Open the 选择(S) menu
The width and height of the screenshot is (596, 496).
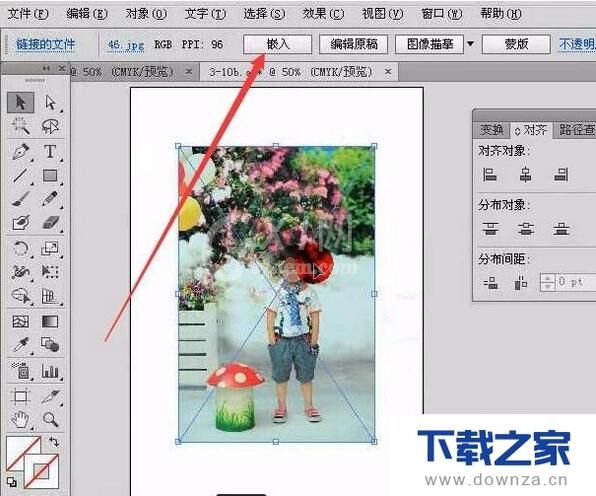(x=264, y=14)
